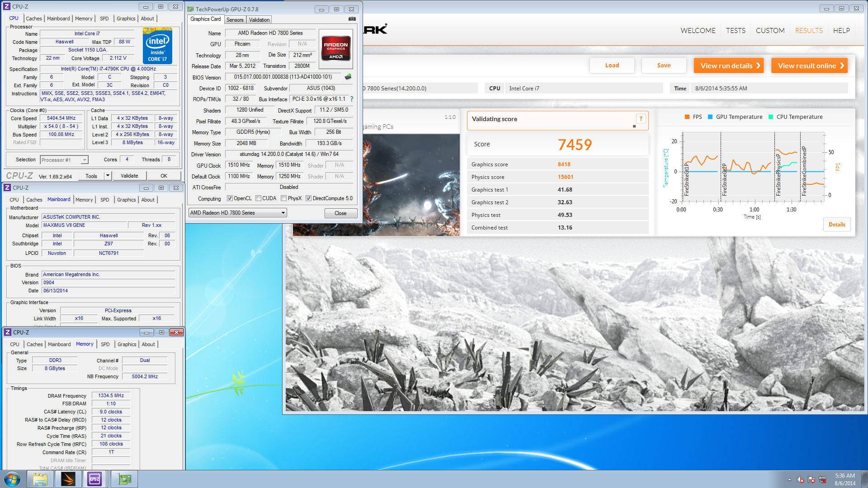Click the help question mark beside Validating score

pos(641,118)
